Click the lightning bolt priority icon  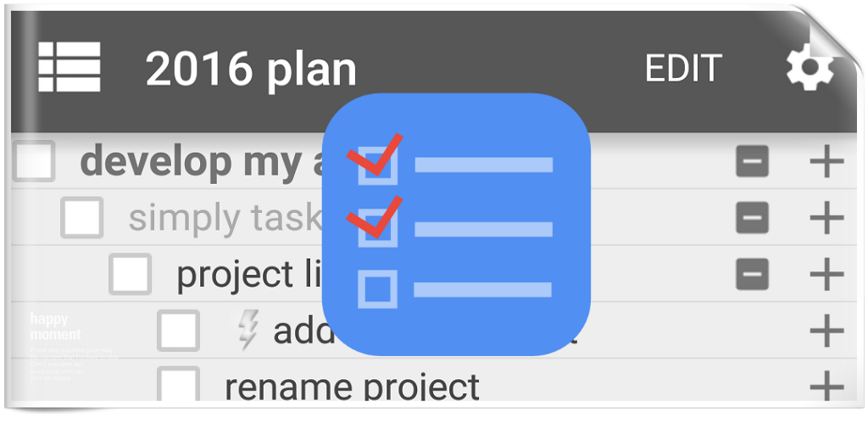(248, 329)
